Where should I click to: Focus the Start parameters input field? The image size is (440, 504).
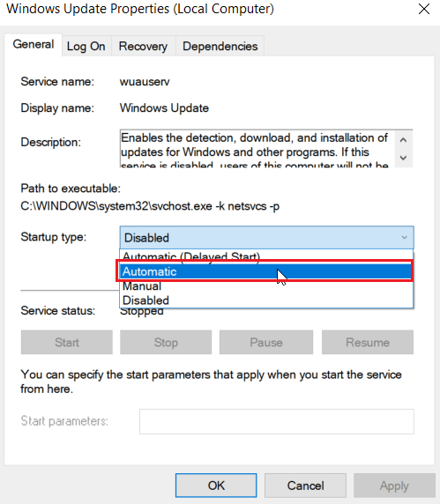coord(277,421)
